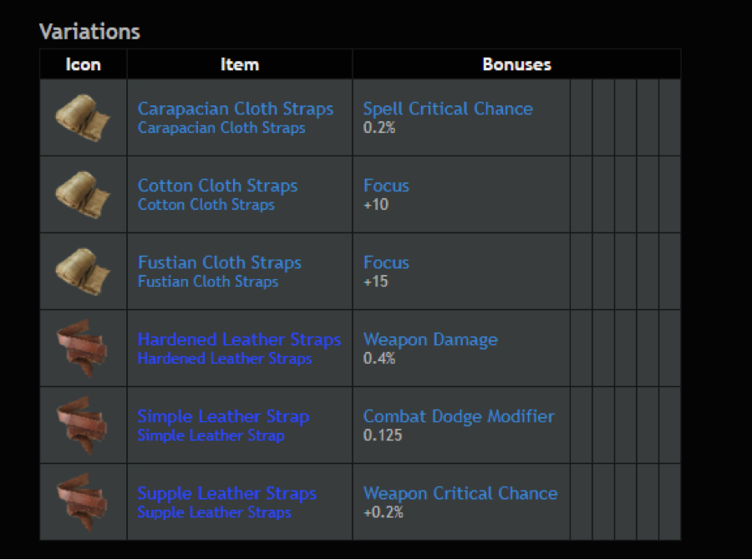752x560 pixels.
Task: Follow the Spell Critical Chance bonus link
Action: click(448, 109)
